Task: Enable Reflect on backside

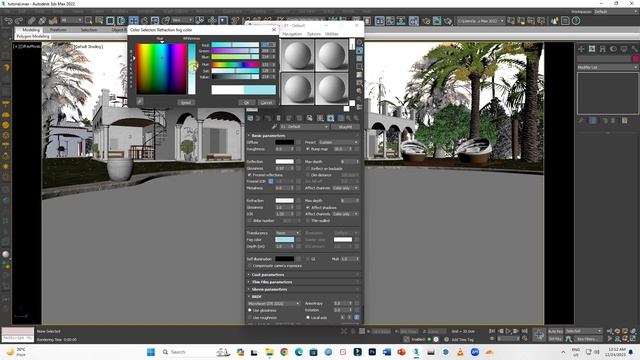Action: coord(308,169)
